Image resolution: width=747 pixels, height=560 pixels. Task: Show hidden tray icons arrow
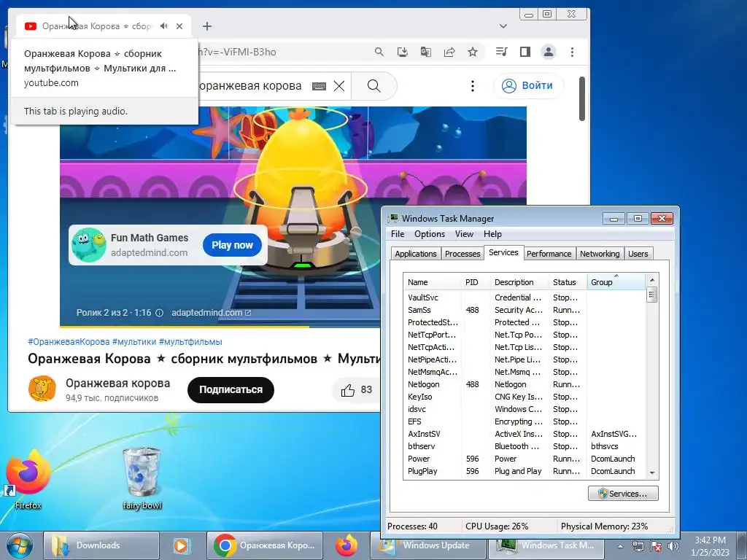621,546
